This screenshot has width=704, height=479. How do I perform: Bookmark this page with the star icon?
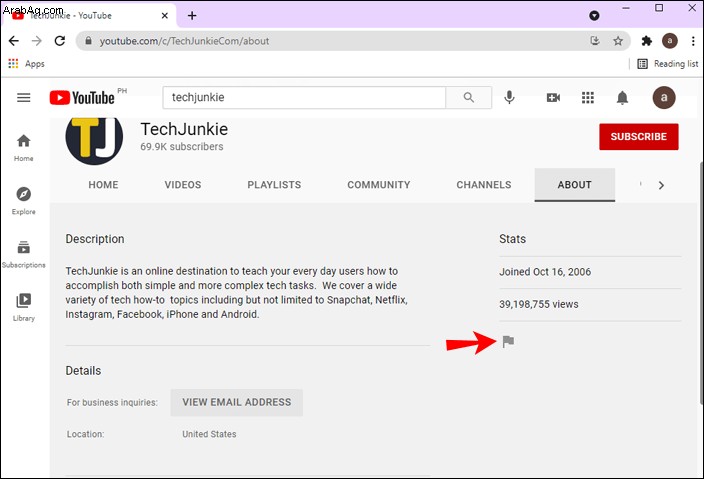tap(618, 41)
